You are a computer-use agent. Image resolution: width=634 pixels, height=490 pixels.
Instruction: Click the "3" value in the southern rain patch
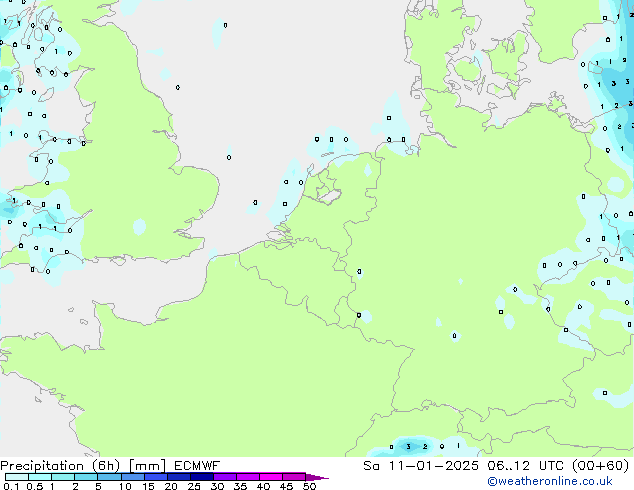click(409, 446)
